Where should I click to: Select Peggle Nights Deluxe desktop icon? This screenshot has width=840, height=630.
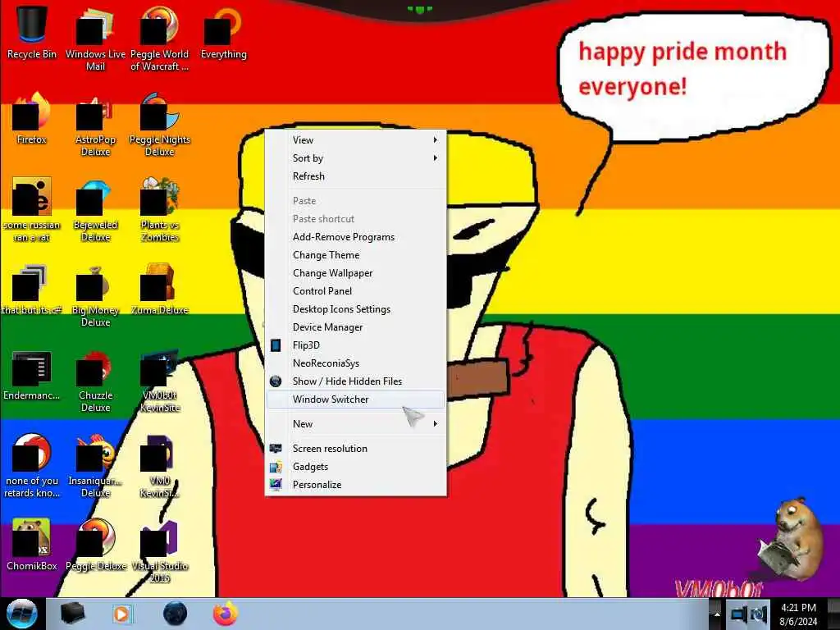[x=160, y=125]
